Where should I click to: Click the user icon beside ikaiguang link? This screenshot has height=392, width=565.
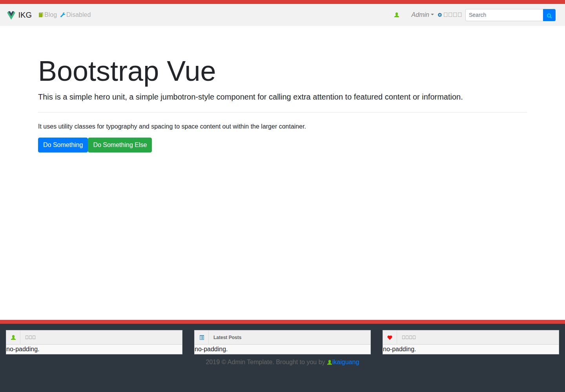(330, 362)
